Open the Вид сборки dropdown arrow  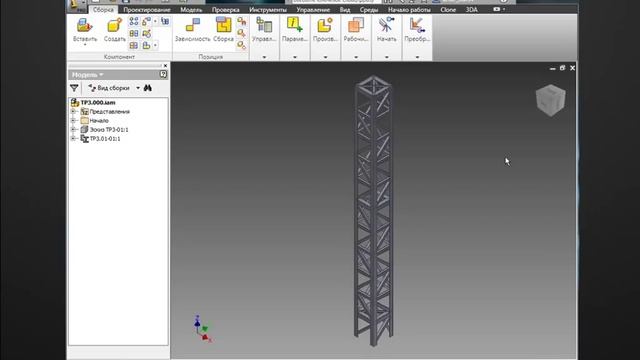point(138,88)
